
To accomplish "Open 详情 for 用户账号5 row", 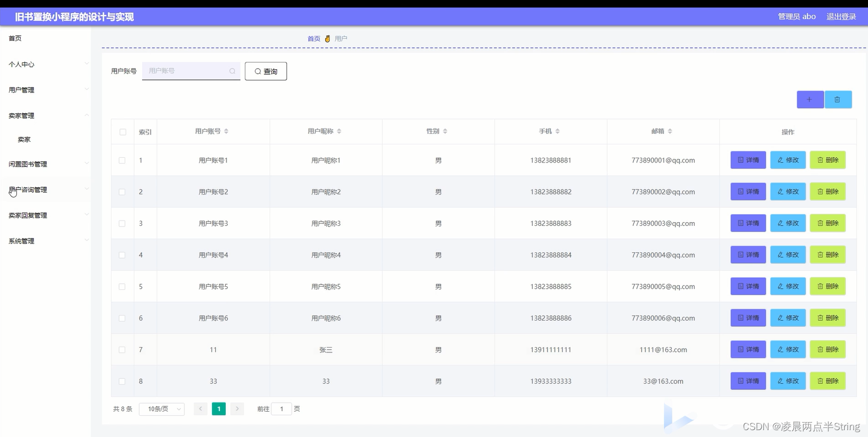I will coord(748,286).
